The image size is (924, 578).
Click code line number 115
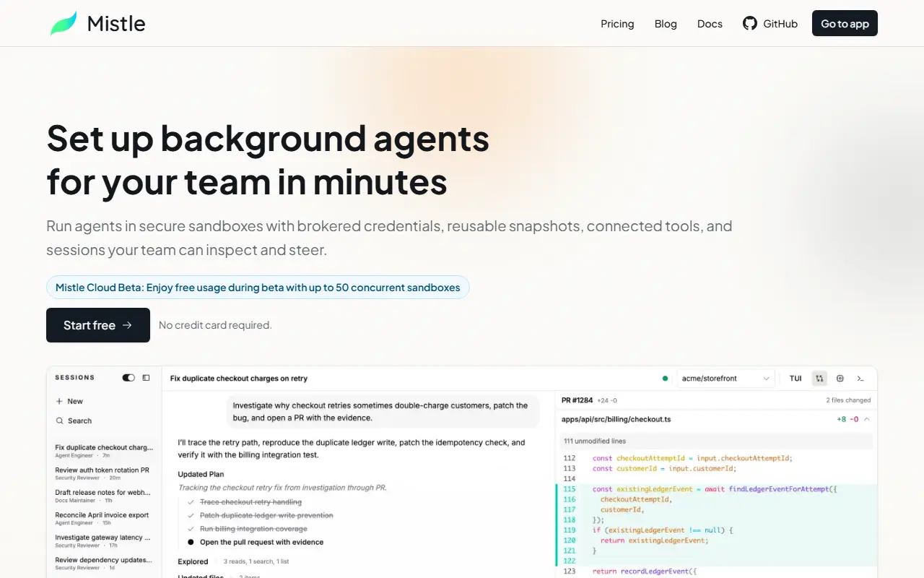[570, 489]
